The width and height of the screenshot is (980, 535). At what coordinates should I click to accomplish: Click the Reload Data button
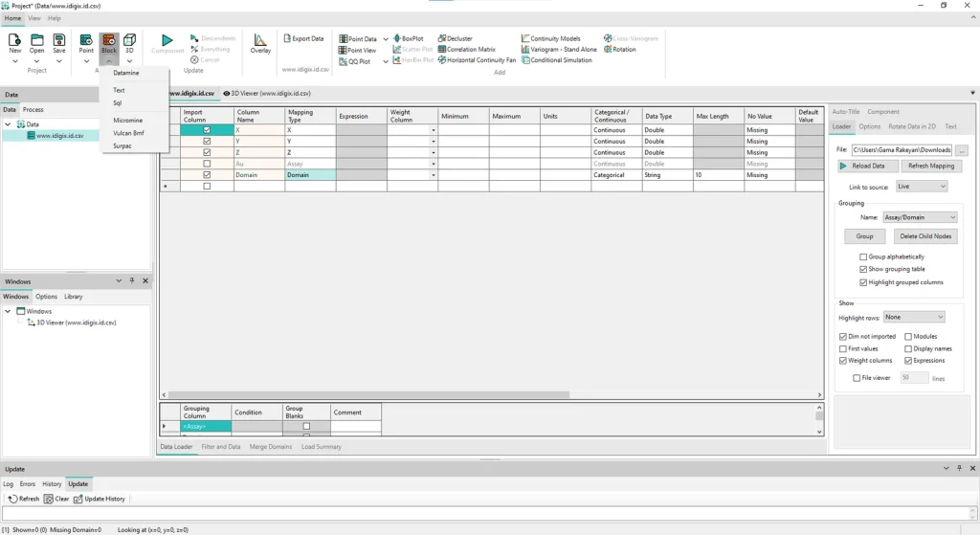868,167
